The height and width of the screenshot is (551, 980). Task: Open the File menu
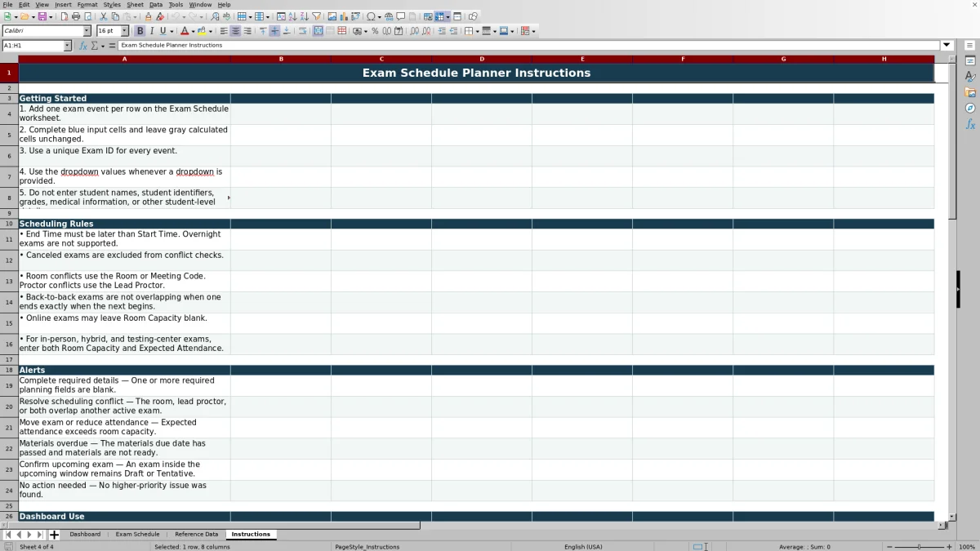click(x=7, y=5)
